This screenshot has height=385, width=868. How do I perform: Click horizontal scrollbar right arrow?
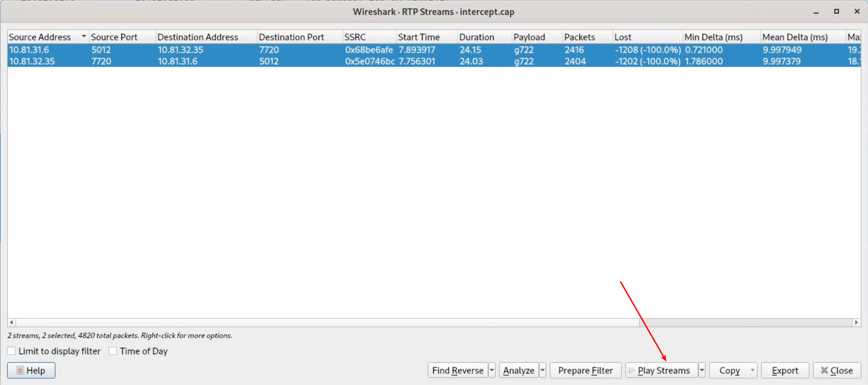[x=856, y=322]
